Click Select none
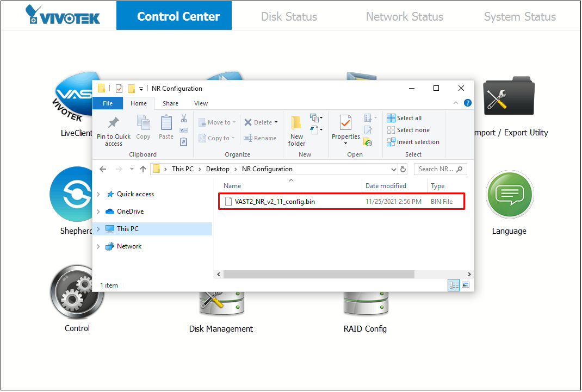 coord(408,130)
